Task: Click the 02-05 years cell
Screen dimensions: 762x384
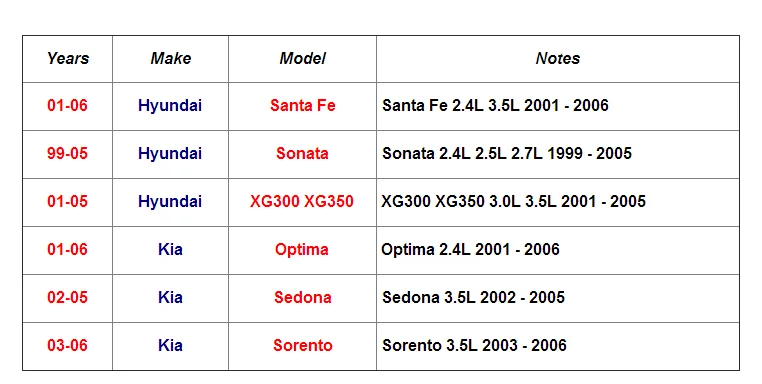Action: 68,298
